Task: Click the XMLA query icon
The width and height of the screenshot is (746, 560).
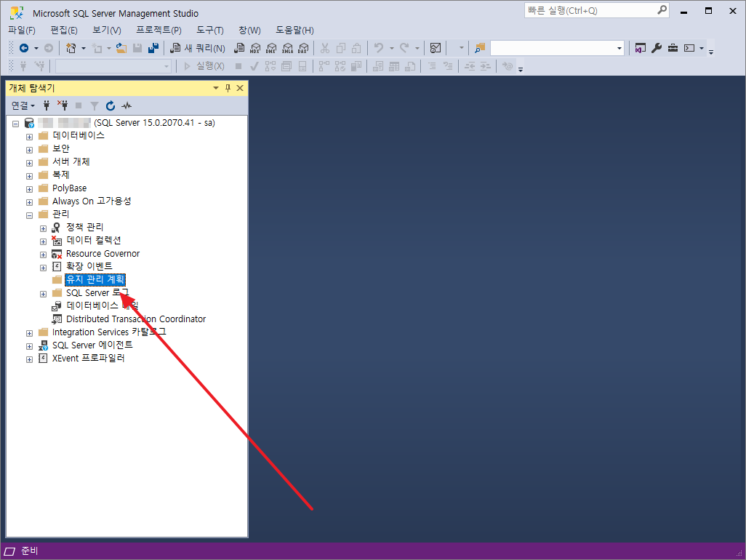Action: point(287,48)
